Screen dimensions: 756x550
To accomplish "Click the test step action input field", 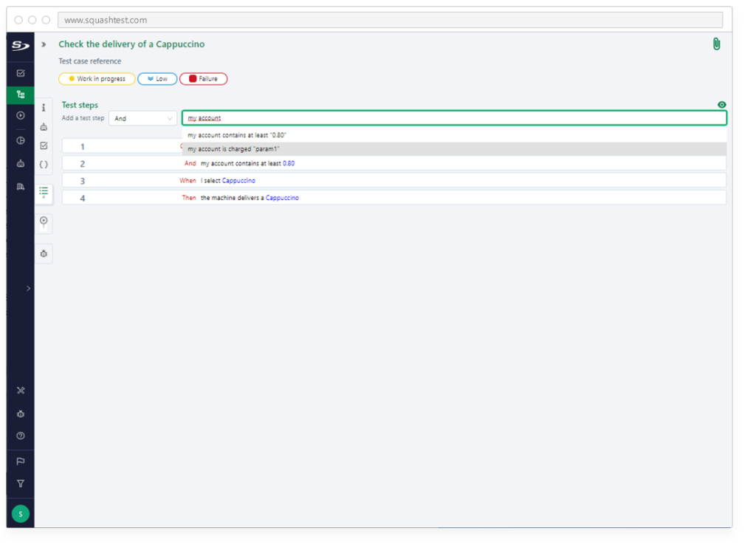I will 454,118.
